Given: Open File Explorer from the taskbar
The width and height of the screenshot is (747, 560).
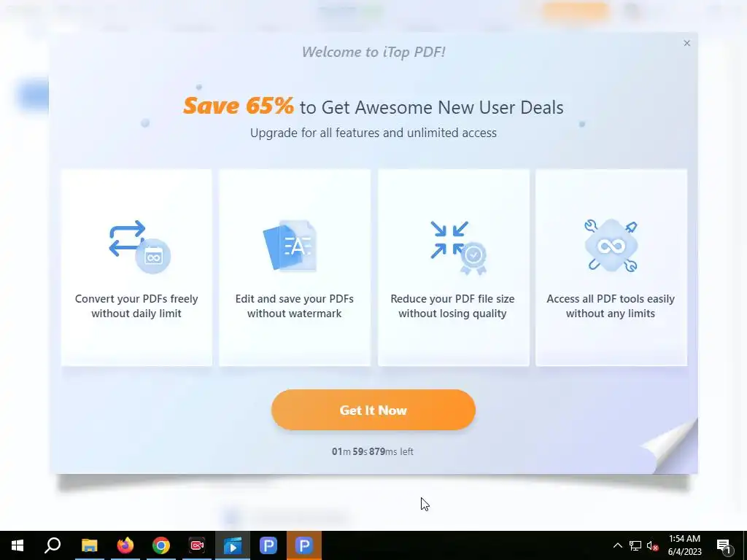Looking at the screenshot, I should pos(89,545).
